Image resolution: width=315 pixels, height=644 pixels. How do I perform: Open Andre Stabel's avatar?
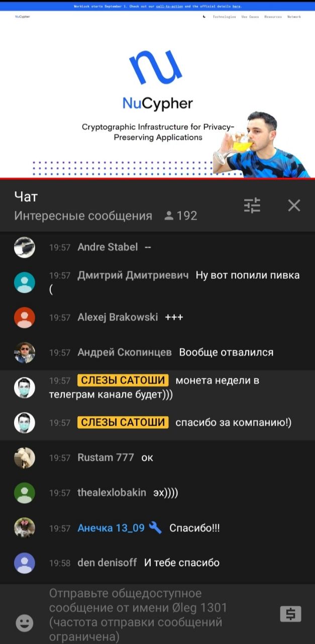(x=25, y=247)
